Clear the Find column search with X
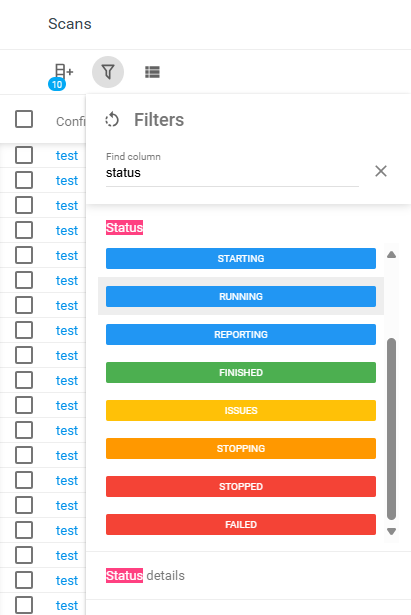Screen dimensions: 411x615 tap(381, 171)
